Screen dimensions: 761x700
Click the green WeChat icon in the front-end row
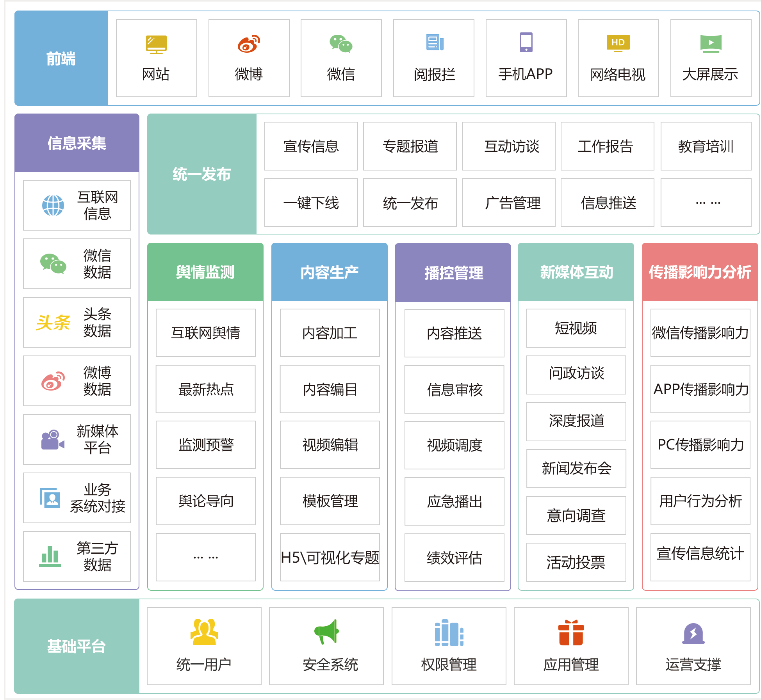point(341,44)
